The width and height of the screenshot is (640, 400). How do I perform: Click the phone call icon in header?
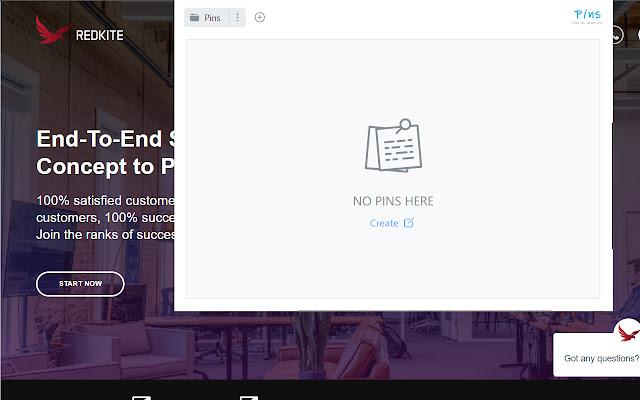point(617,35)
